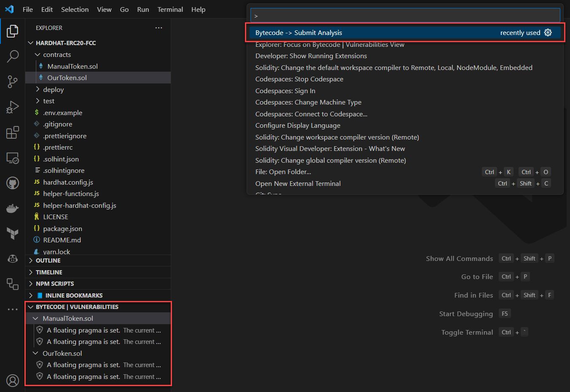Open the Edit menu
The width and height of the screenshot is (570, 392).
tap(47, 9)
